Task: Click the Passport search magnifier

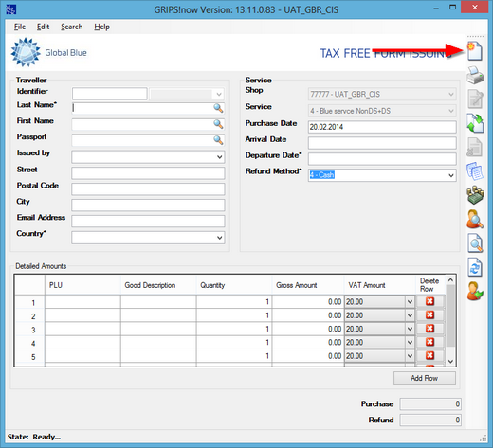Action: click(218, 140)
